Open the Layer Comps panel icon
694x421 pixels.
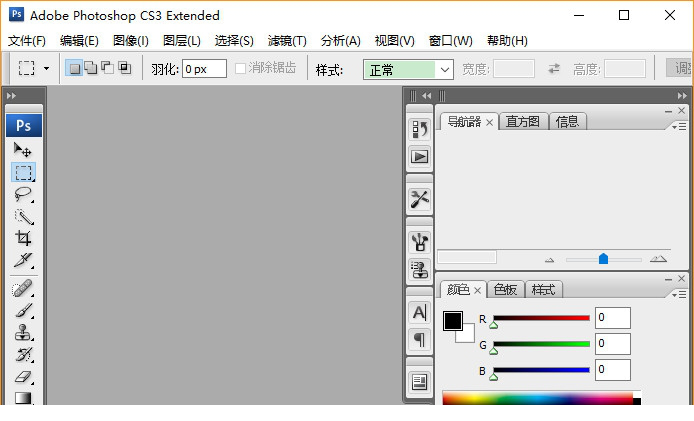click(419, 382)
